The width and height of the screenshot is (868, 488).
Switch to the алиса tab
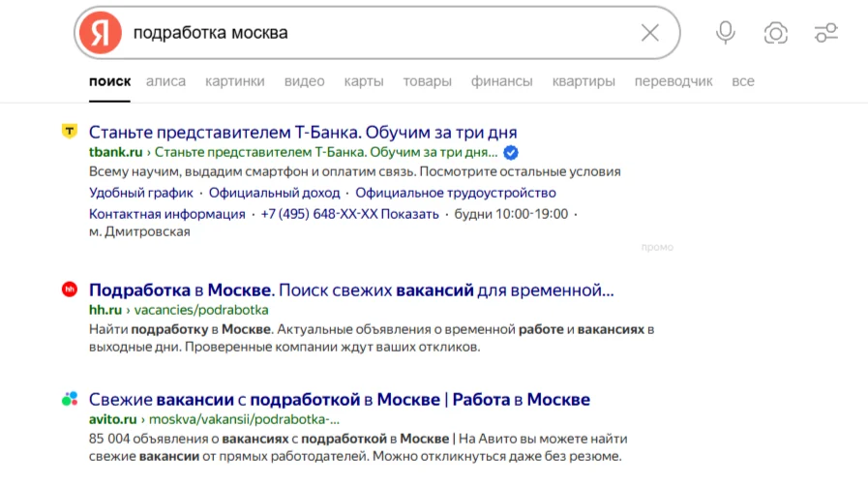click(x=166, y=81)
